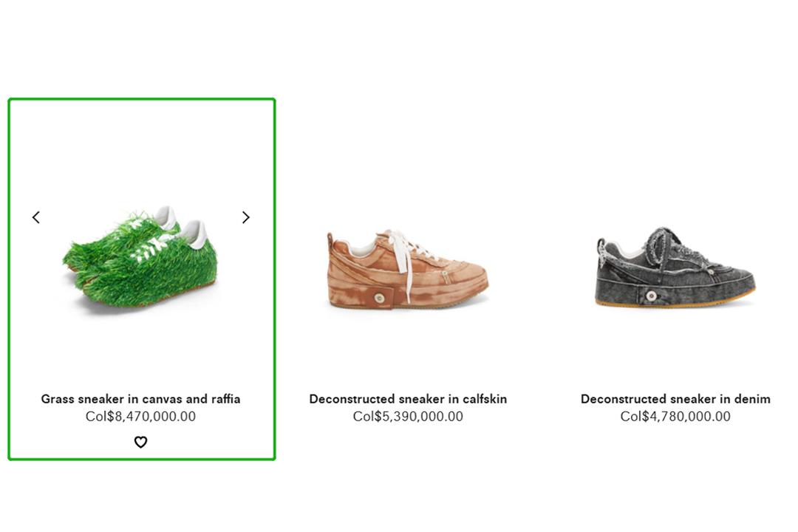This screenshot has width=798, height=532.
Task: Open Deconstructed sneaker in calfskin title
Action: tap(408, 398)
